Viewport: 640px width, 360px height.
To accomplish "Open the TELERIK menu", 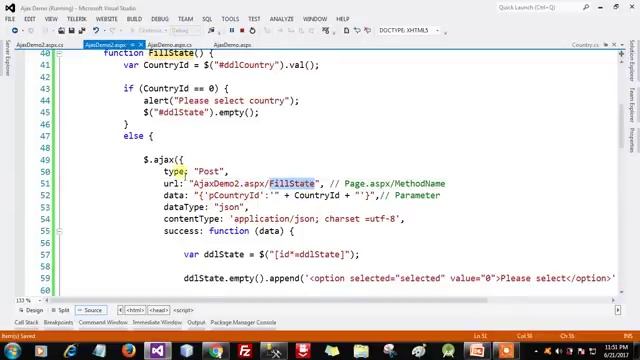I will click(77, 19).
